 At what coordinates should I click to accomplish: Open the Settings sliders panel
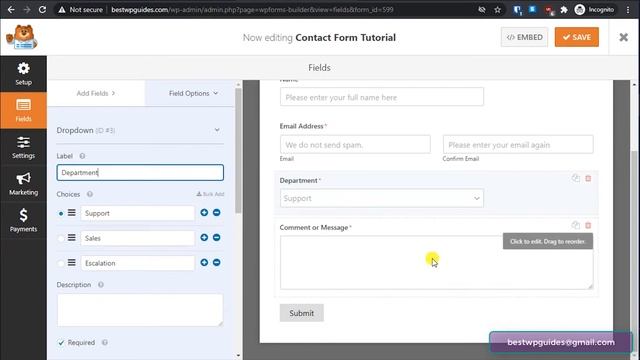23,147
